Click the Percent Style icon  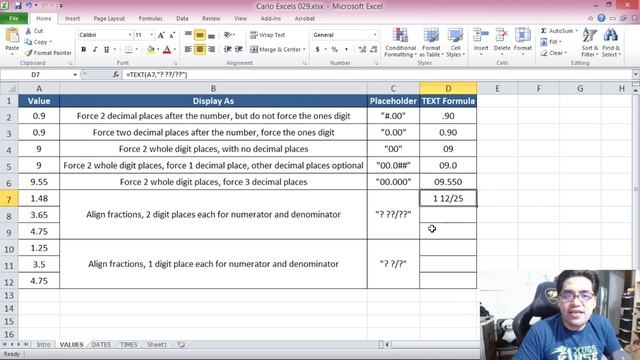tap(334, 49)
